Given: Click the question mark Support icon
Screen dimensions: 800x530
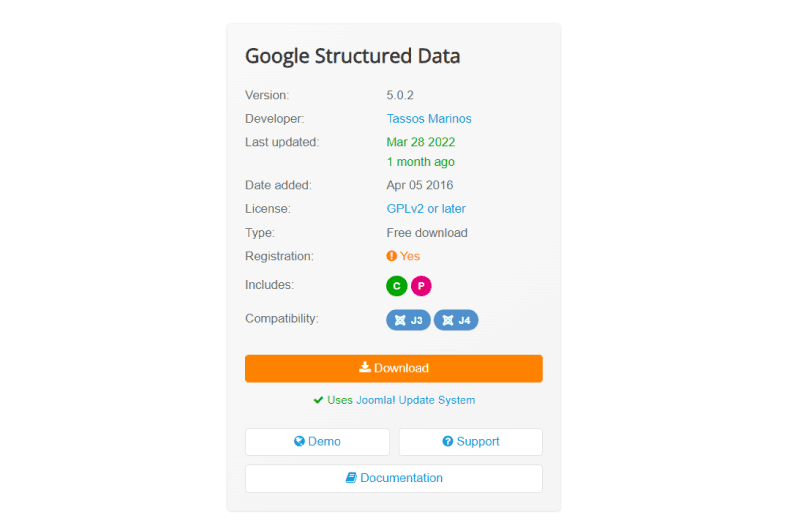Looking at the screenshot, I should pos(447,441).
